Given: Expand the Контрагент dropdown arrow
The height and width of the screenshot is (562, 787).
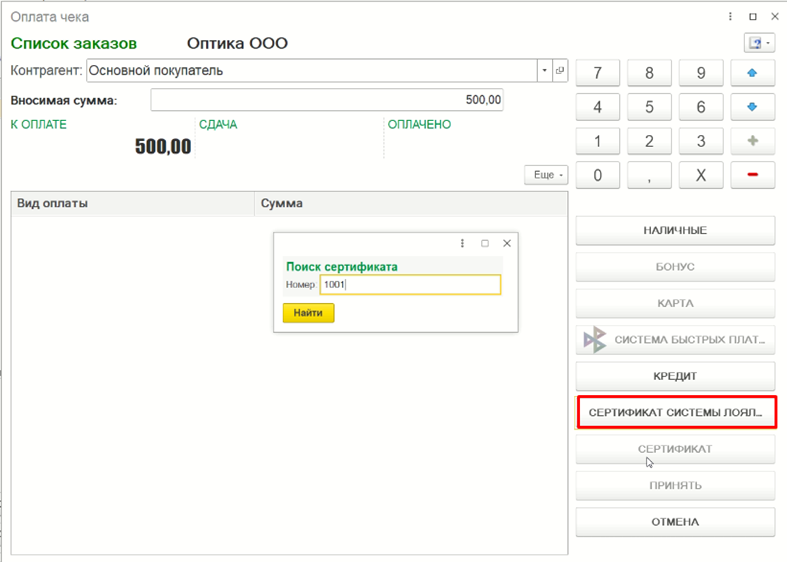Looking at the screenshot, I should [x=545, y=70].
